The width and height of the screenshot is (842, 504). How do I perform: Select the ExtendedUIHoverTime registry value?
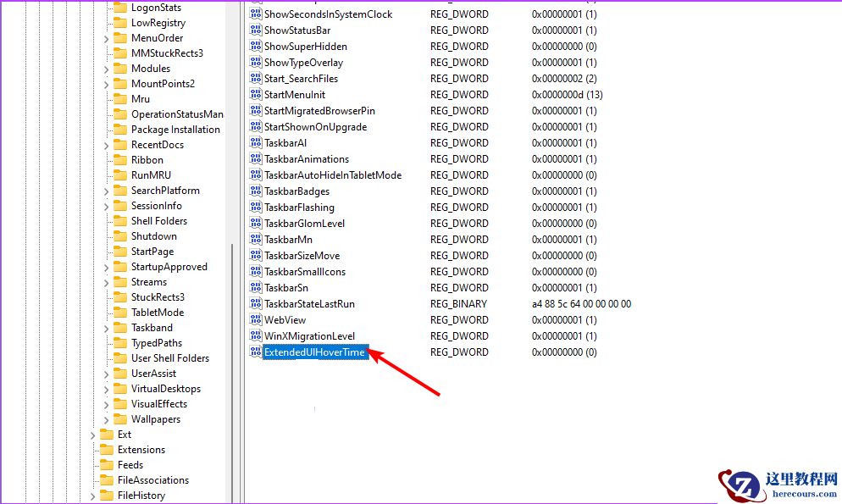[314, 352]
